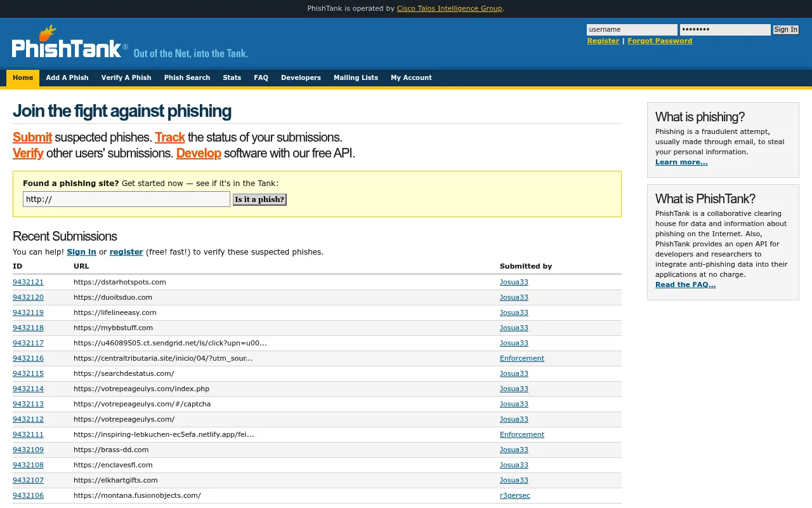Screen dimensions: 812x508
Task: Open Josua33 profile in dstarhotspots.com row
Action: point(514,282)
